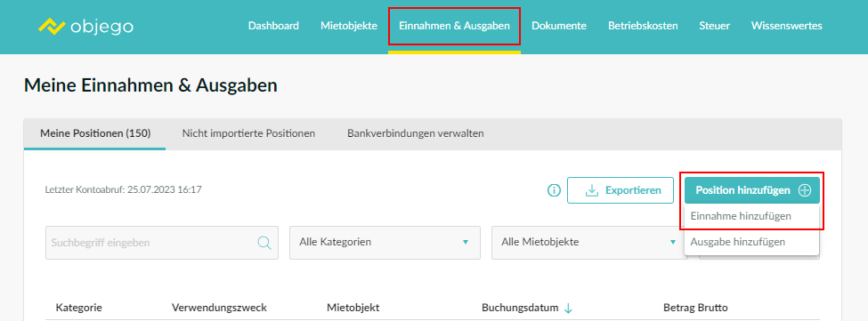The height and width of the screenshot is (321, 868).
Task: Open the Wissenswertes navigation link
Action: [x=787, y=26]
